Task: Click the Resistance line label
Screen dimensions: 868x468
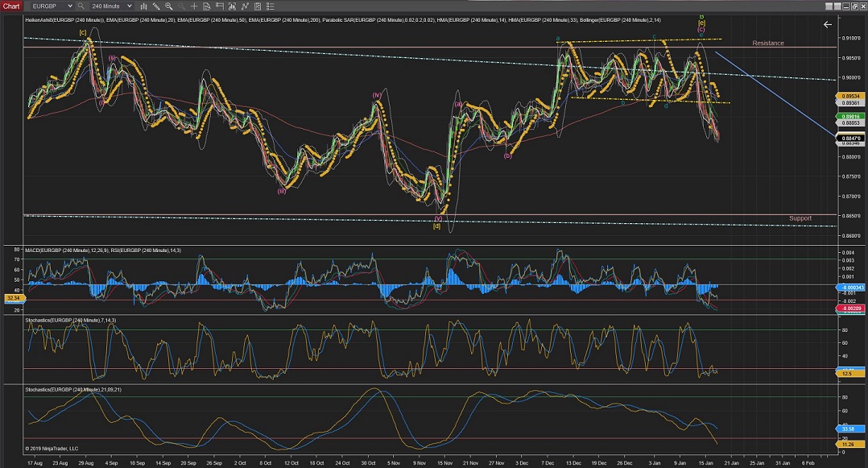Action: [768, 43]
